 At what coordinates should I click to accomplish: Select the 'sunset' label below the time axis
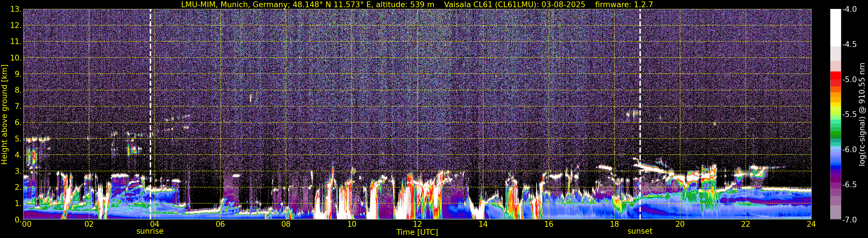[x=639, y=231]
